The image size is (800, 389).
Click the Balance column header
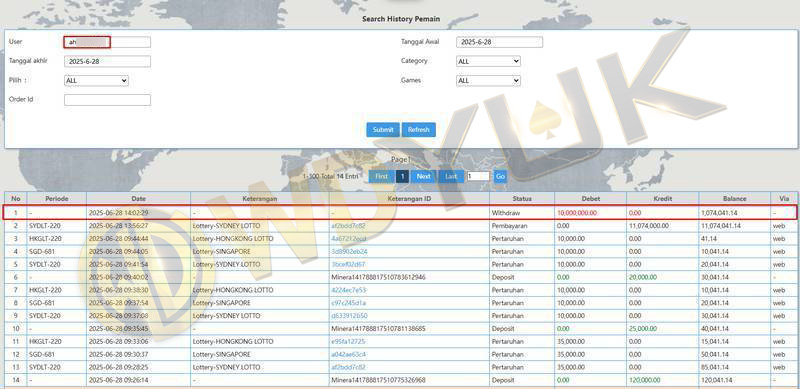click(x=735, y=199)
